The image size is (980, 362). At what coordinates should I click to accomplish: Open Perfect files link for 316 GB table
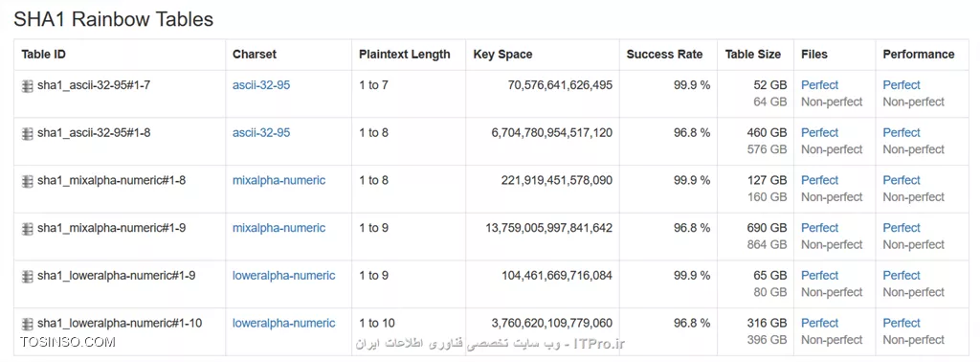click(819, 323)
